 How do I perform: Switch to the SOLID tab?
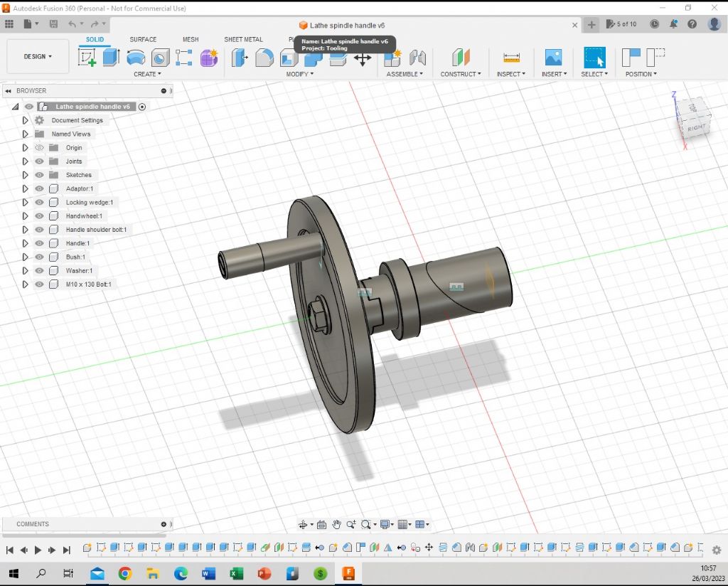95,39
